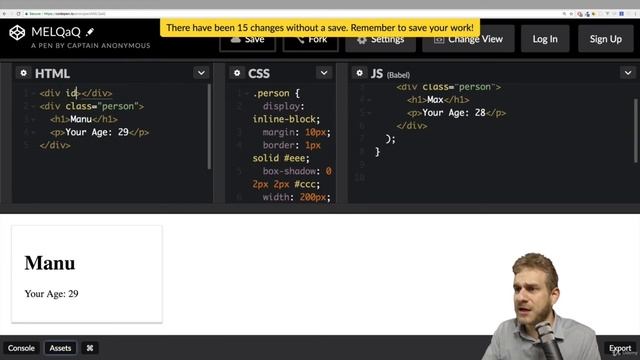Expand the CSS panel dropdown arrow
Image resolution: width=640 pixels, height=360 pixels.
pyautogui.click(x=324, y=73)
